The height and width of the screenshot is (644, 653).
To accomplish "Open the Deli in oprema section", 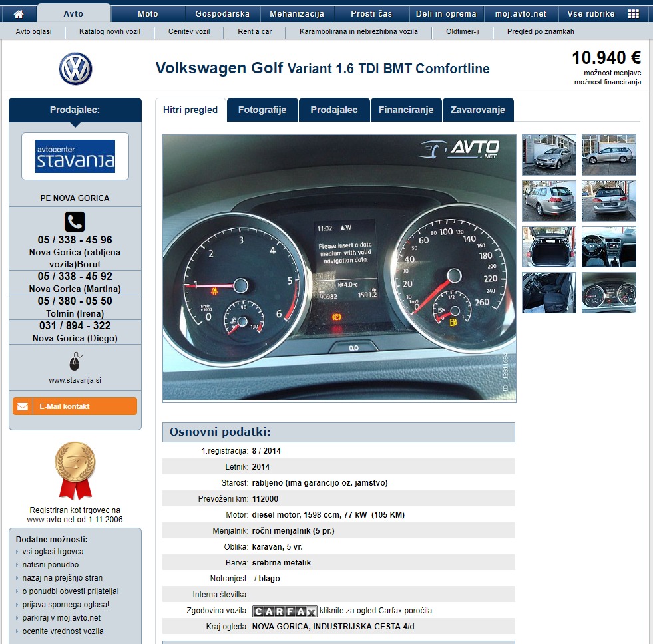I will pyautogui.click(x=446, y=14).
